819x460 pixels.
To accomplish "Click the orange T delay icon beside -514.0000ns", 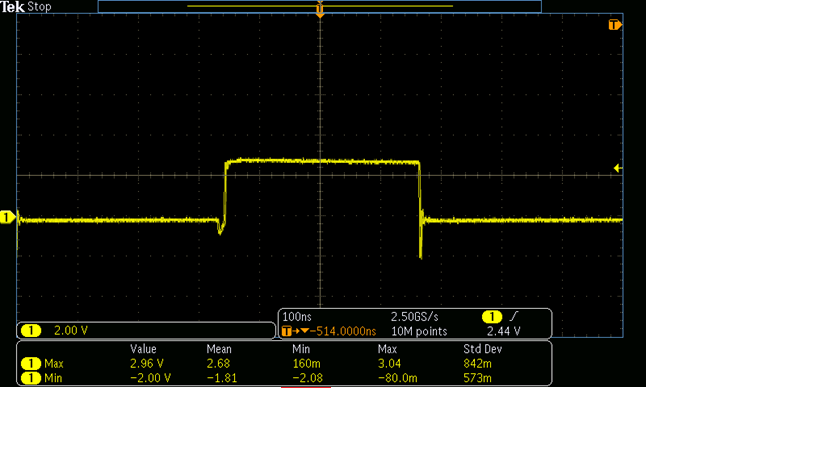I will (287, 331).
